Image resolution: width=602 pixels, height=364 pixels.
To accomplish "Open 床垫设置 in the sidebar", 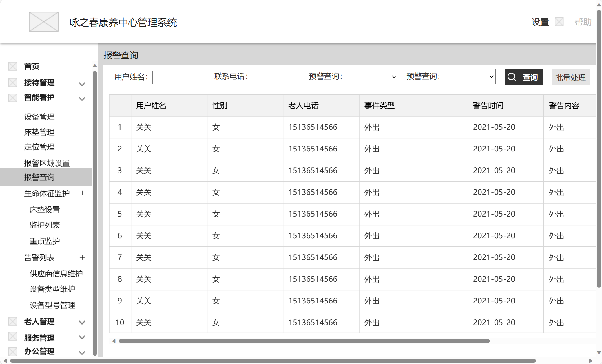I will [45, 210].
